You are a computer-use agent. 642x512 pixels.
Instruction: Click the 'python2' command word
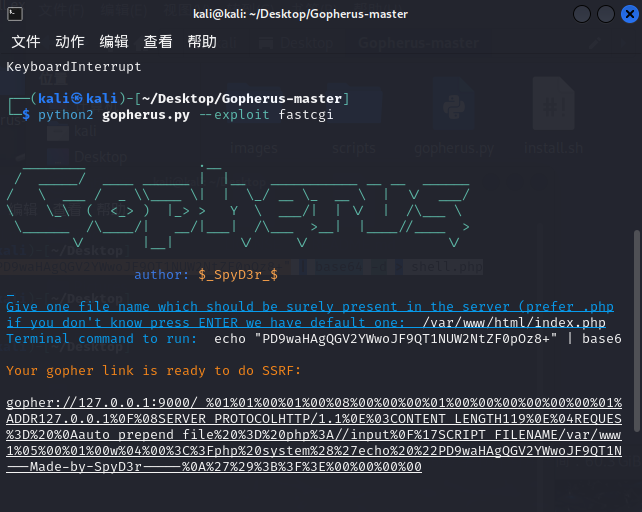[x=66, y=115]
